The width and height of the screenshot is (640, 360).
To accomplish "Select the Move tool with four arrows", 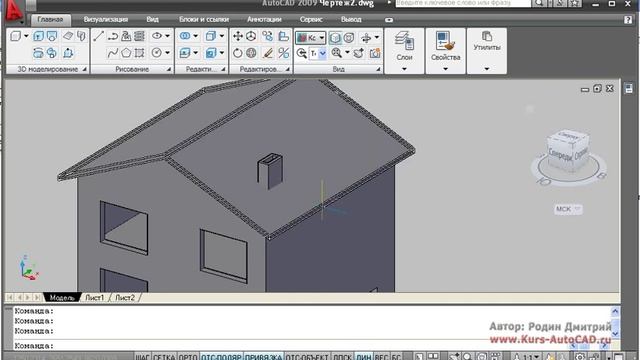I will click(238, 36).
